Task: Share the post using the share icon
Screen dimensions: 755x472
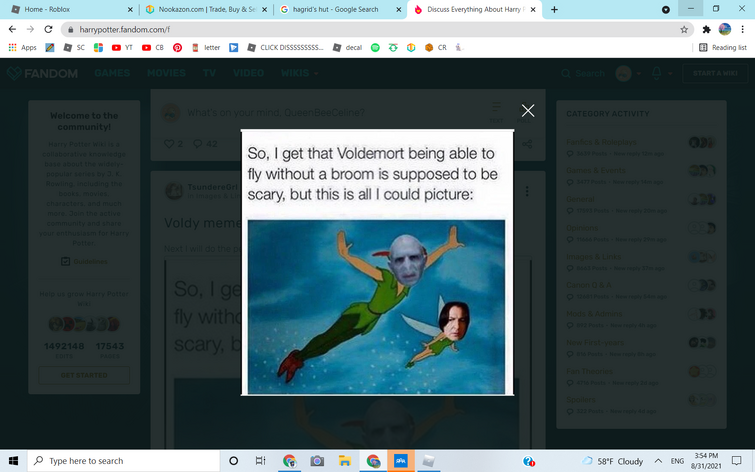Action: pos(527,144)
